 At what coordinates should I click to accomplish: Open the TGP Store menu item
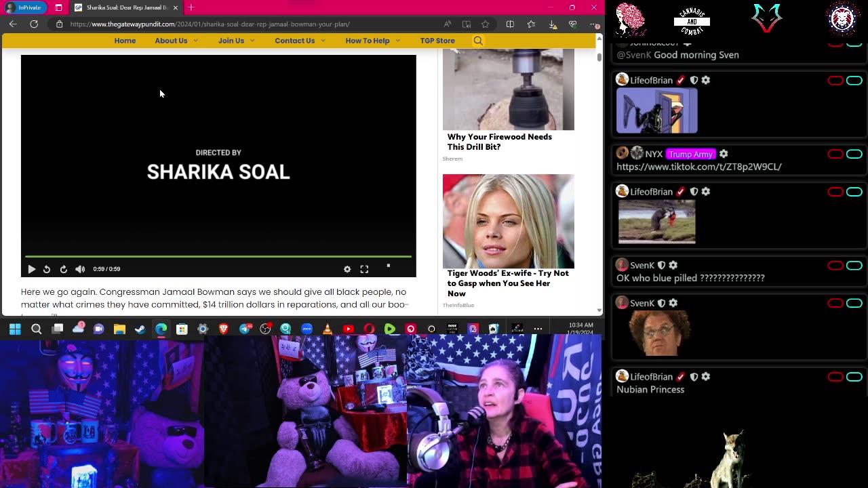tap(437, 41)
